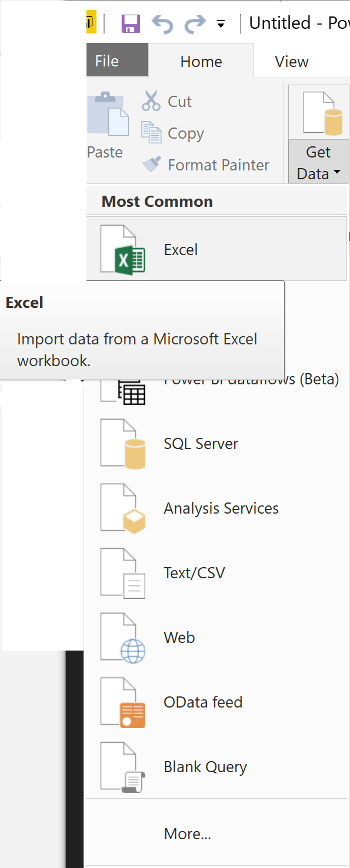Screen dimensions: 350x868
Task: Click the Cut toolbar item
Action: 168,101
